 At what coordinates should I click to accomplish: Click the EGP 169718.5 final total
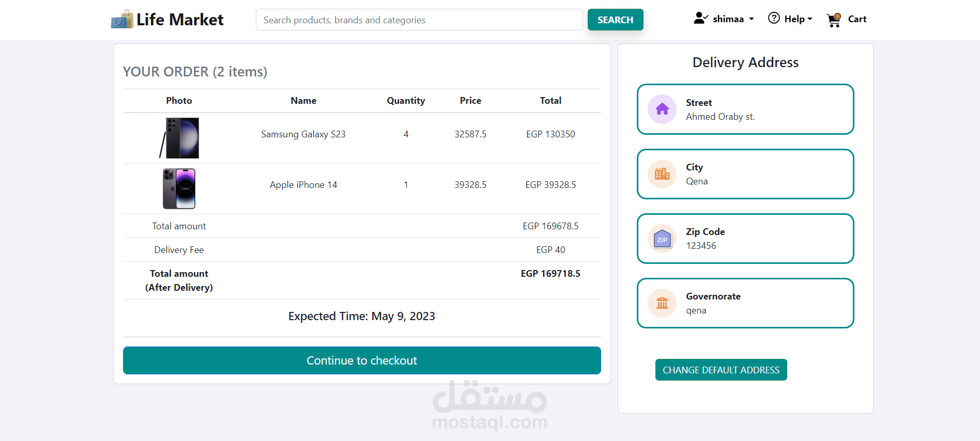[x=550, y=274]
